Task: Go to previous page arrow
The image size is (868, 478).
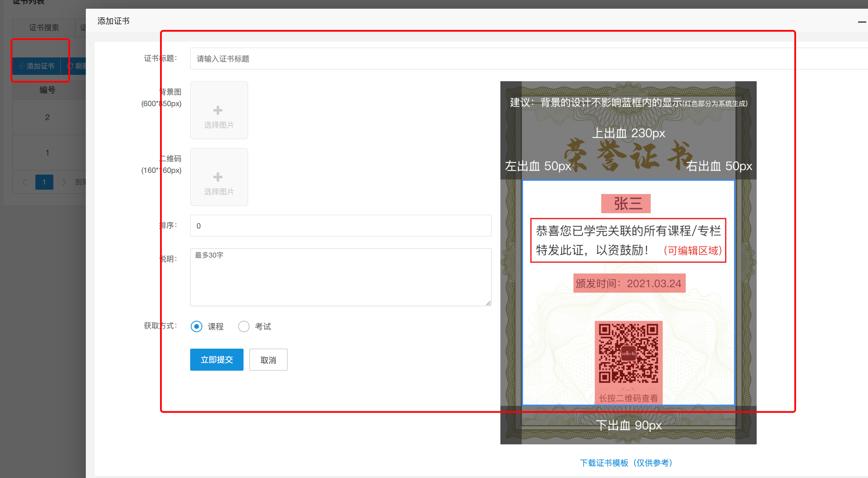Action: point(24,182)
